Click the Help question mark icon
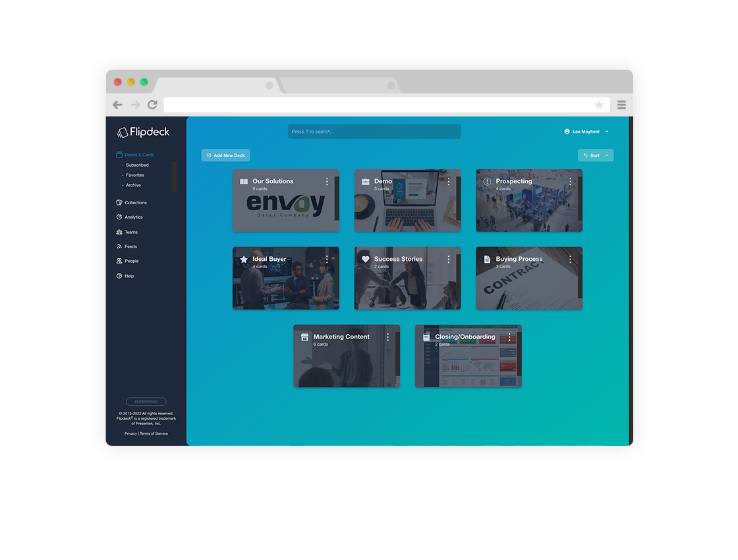 pos(119,276)
